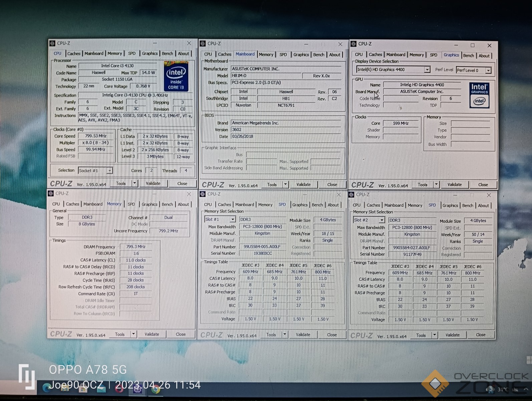Viewport: 532px width, 401px height.
Task: Click the Intel inside Core i3 logo
Action: point(176,76)
